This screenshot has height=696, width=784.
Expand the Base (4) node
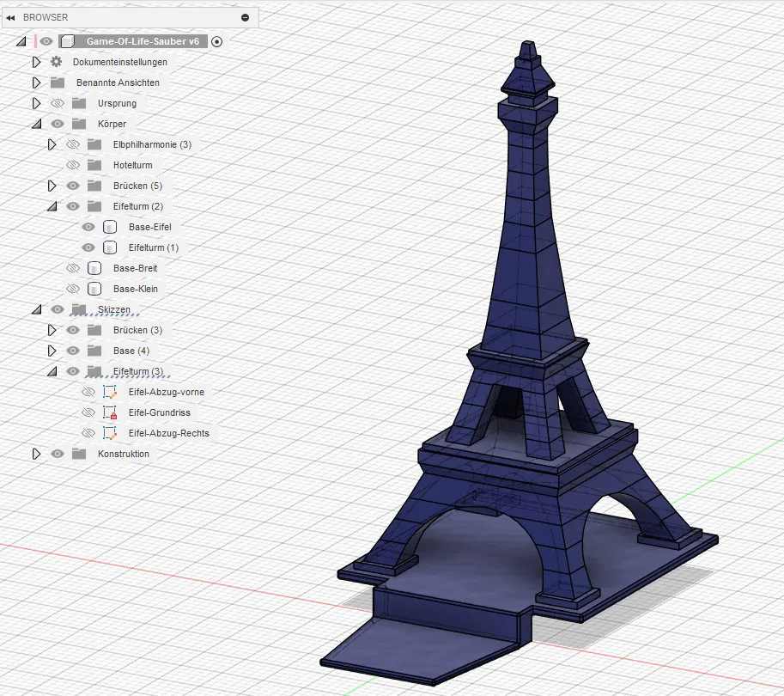[52, 351]
